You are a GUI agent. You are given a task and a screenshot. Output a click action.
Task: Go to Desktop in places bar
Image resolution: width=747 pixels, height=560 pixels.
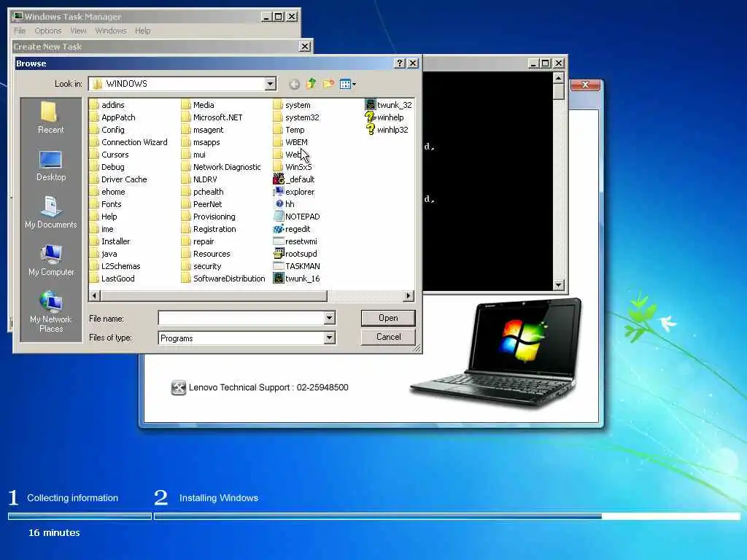point(50,166)
